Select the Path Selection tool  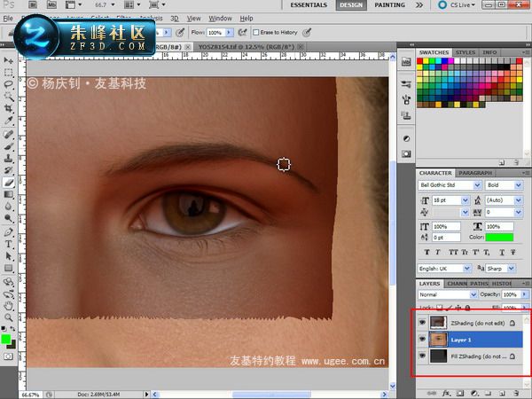(8, 256)
